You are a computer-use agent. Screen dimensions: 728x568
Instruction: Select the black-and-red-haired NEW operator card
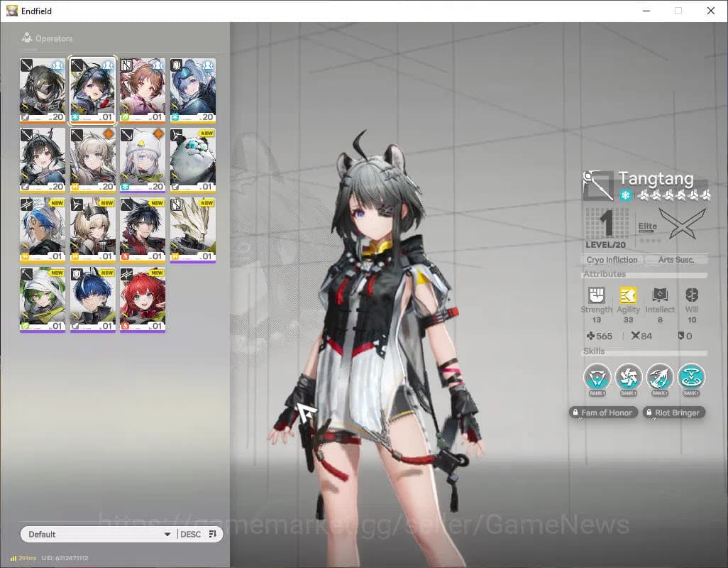[143, 230]
